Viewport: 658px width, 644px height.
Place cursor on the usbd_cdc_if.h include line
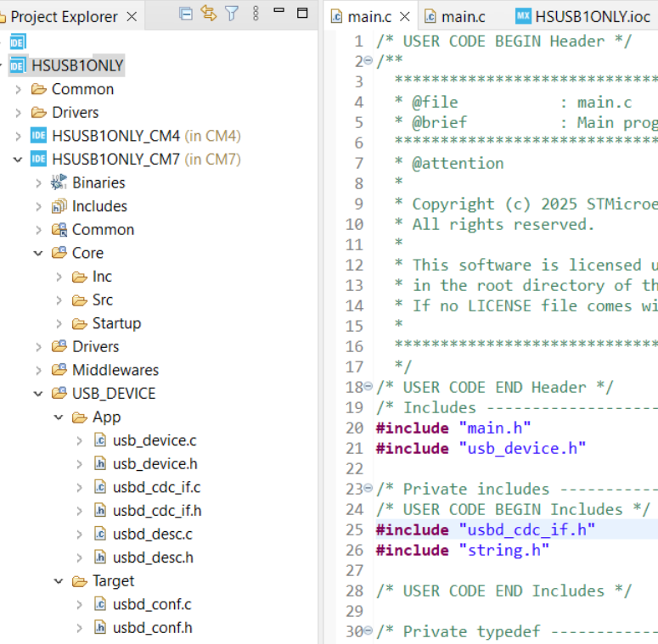pyautogui.click(x=485, y=529)
